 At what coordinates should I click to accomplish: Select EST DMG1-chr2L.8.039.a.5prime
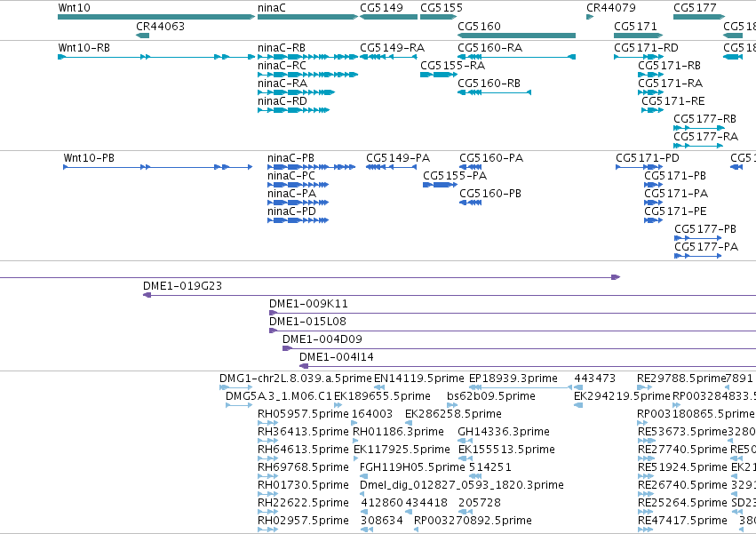pos(235,387)
